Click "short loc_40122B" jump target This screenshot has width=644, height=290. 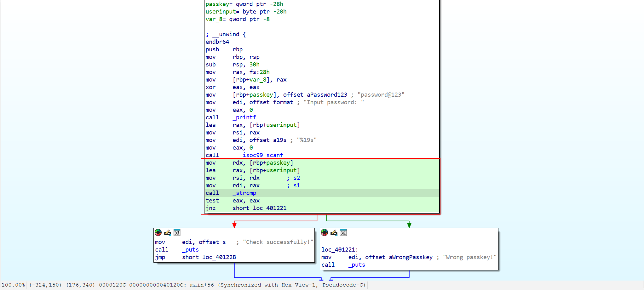click(209, 257)
